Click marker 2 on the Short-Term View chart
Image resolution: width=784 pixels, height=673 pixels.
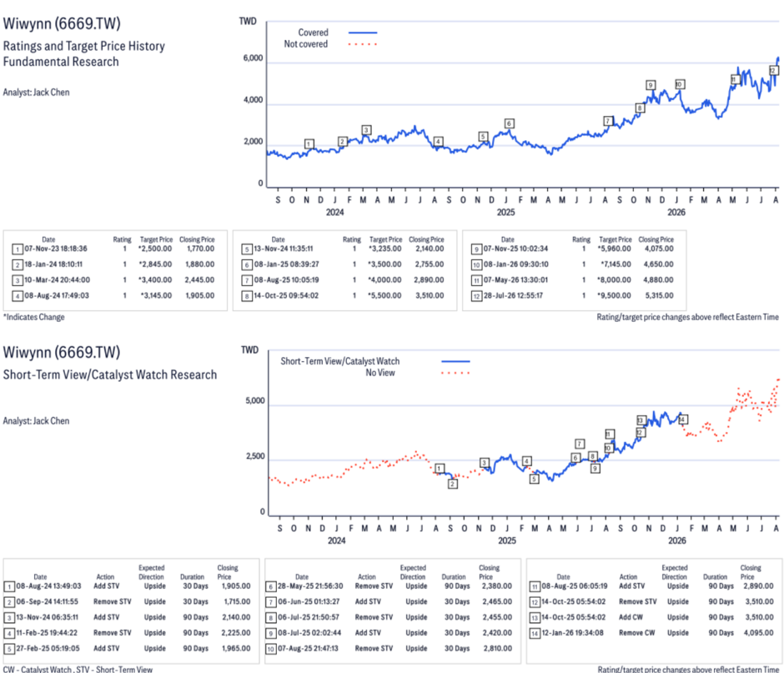(x=453, y=484)
